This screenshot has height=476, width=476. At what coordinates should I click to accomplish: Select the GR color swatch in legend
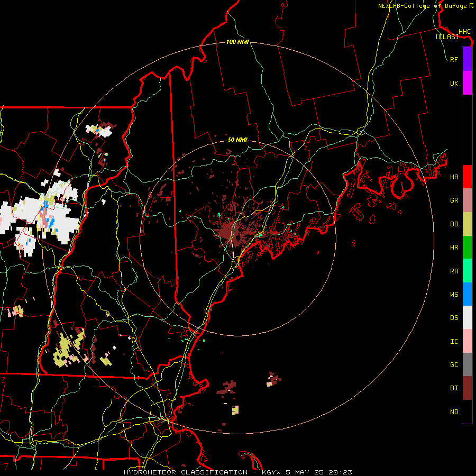click(467, 200)
